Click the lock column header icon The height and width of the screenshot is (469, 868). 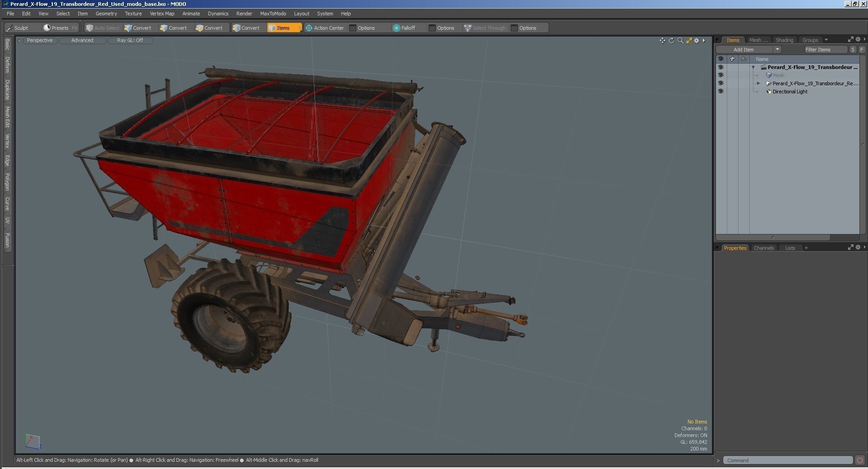click(x=732, y=59)
